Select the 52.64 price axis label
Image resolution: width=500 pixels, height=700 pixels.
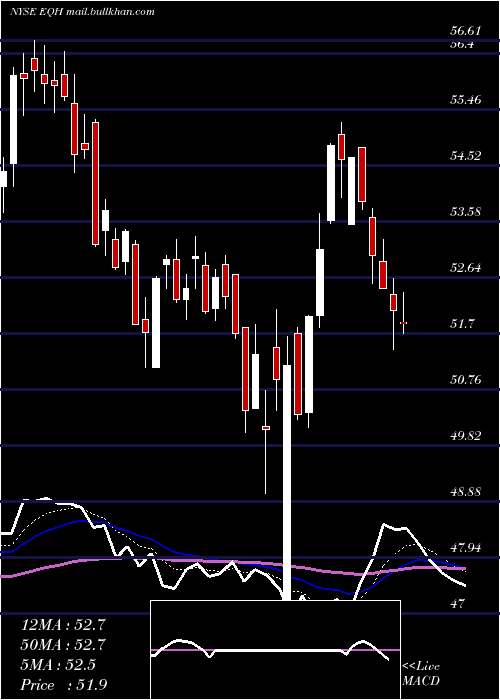pos(465,268)
